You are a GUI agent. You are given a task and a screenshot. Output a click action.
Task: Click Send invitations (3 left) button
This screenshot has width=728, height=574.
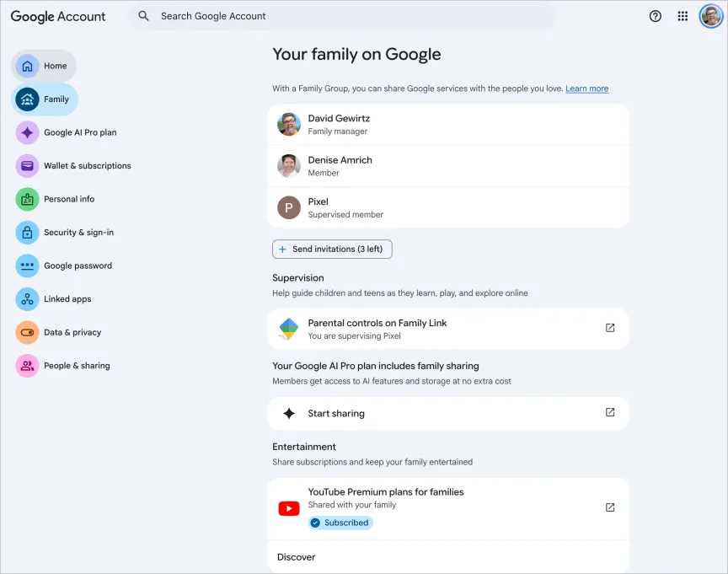[x=332, y=249]
